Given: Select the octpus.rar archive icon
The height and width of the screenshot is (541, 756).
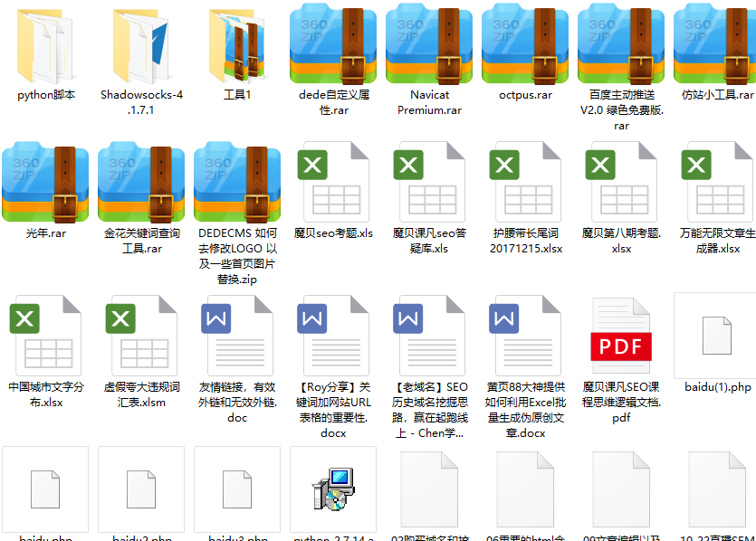Looking at the screenshot, I should click(x=525, y=44).
